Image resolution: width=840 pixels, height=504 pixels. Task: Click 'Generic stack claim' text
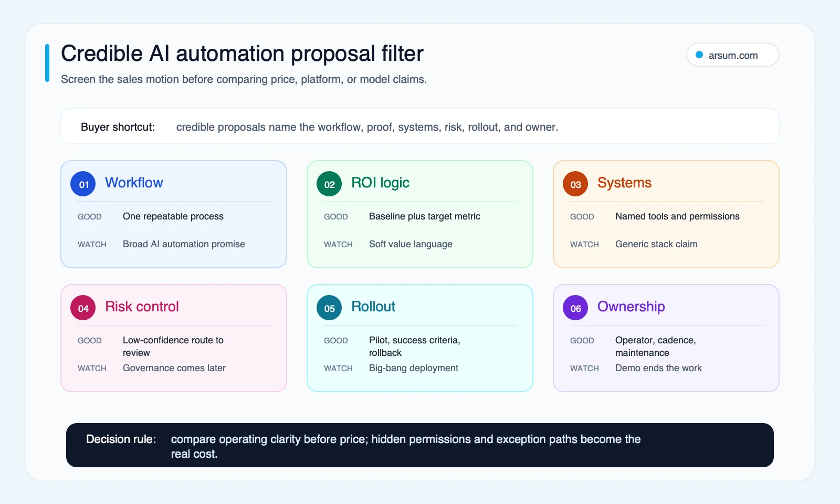[656, 244]
